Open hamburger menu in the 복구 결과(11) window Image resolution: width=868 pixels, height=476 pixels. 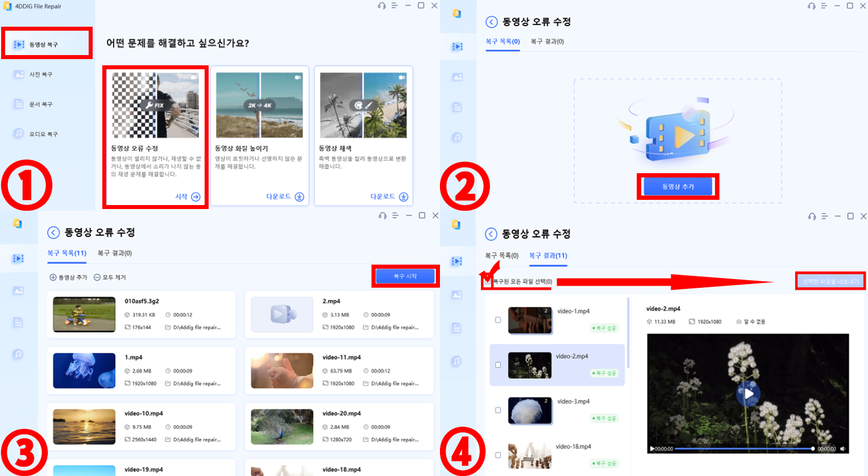coord(825,216)
